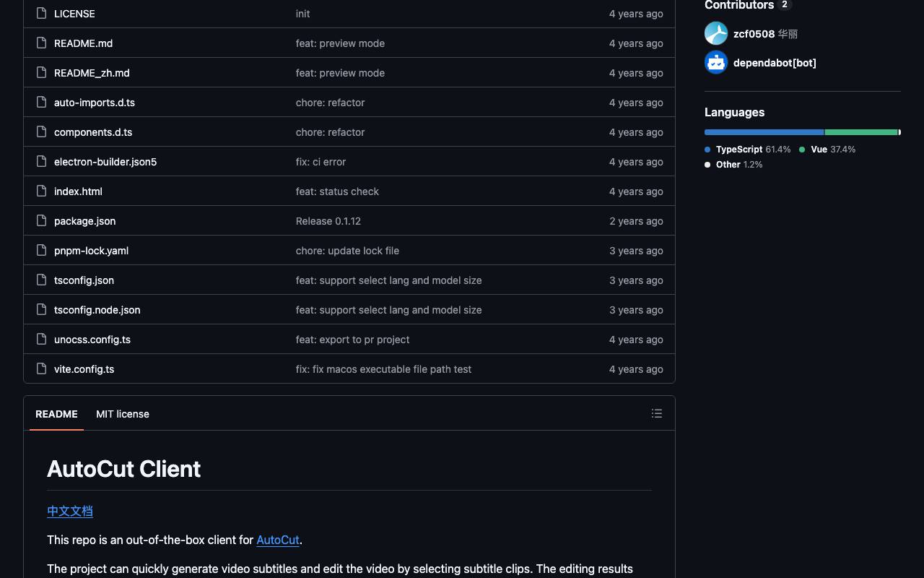Click the file icon beside LICENSE
The width and height of the screenshot is (924, 578).
pyautogui.click(x=42, y=14)
